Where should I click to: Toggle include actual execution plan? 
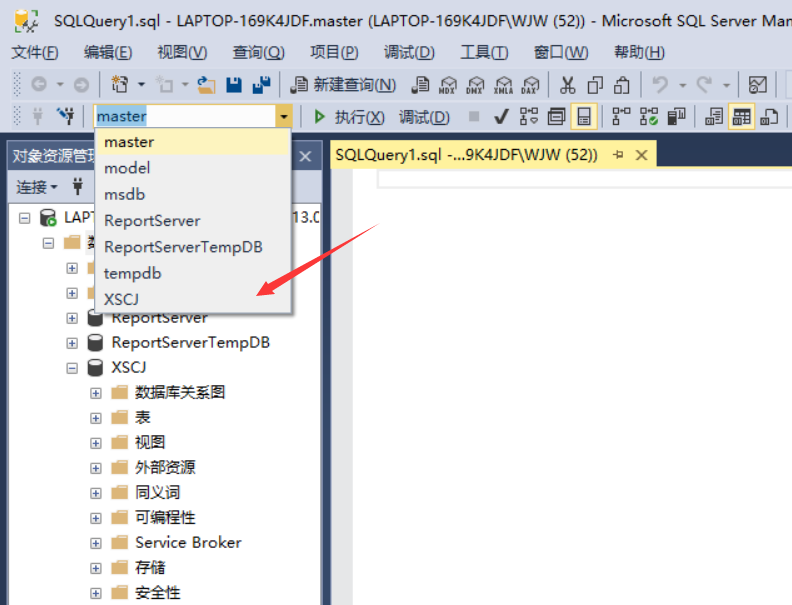point(621,117)
